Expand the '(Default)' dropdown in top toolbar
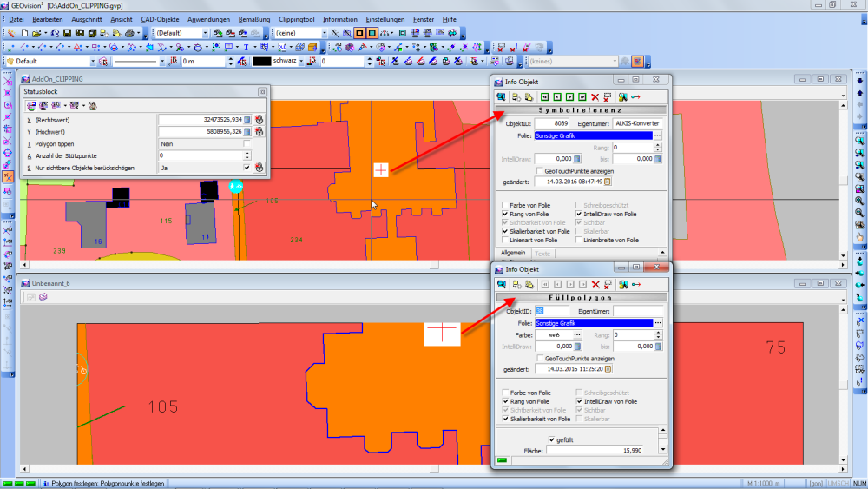Image resolution: width=868 pixels, height=489 pixels. [x=206, y=33]
